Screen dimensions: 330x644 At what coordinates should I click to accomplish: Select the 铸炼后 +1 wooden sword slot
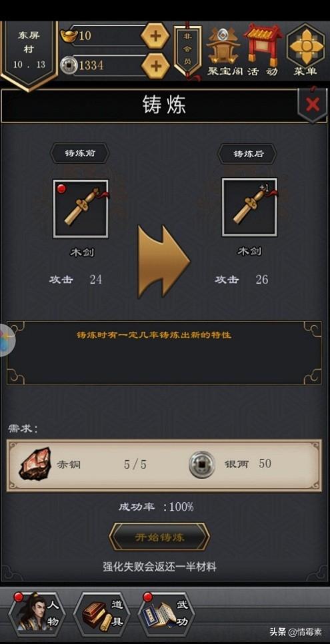pos(249,207)
